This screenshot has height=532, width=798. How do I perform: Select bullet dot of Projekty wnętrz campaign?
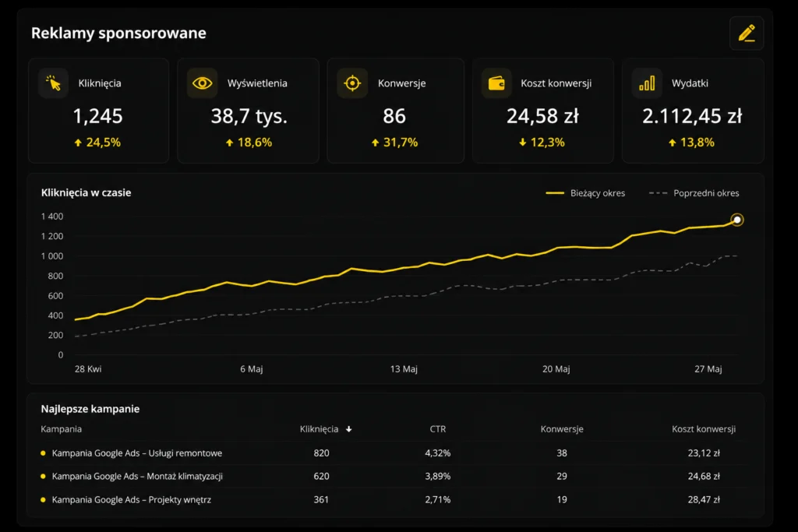click(x=44, y=500)
